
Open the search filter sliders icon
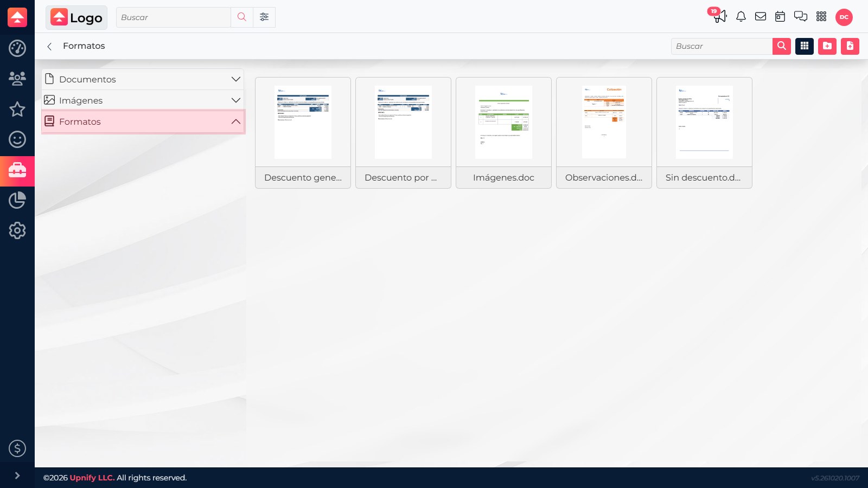click(264, 17)
